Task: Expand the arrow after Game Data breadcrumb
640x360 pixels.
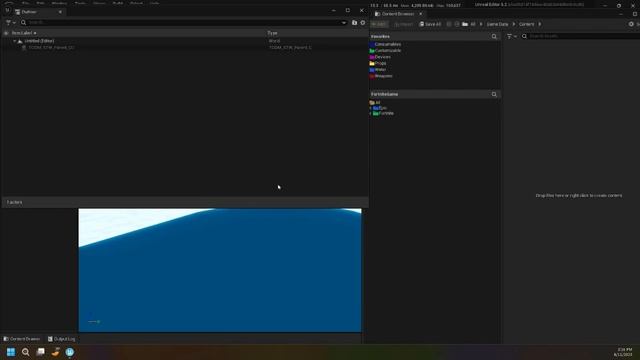Action: (513, 24)
